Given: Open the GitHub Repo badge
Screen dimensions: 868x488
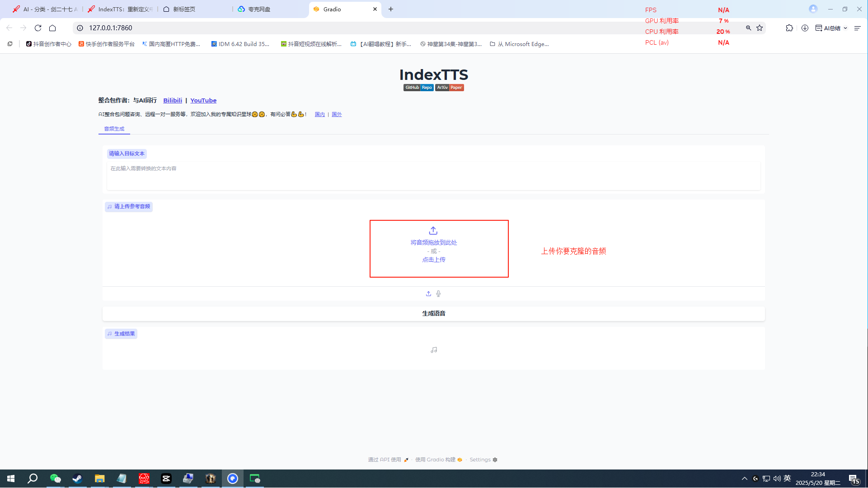Looking at the screenshot, I should click(418, 88).
